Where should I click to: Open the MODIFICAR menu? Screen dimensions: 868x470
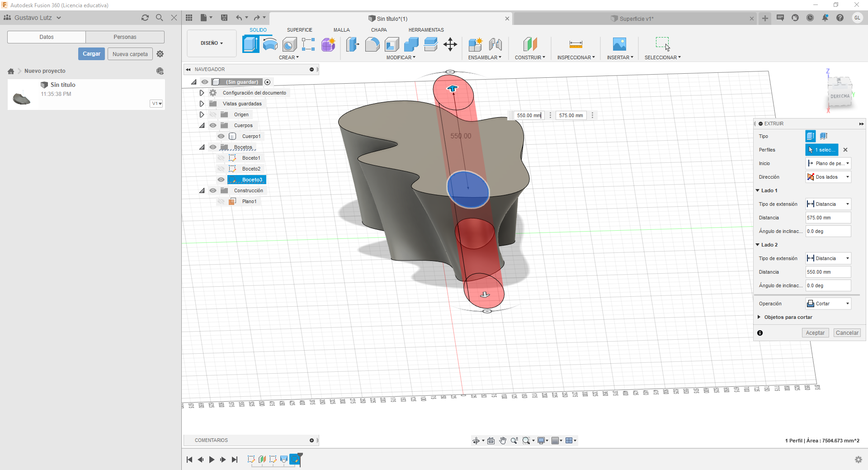(x=401, y=57)
